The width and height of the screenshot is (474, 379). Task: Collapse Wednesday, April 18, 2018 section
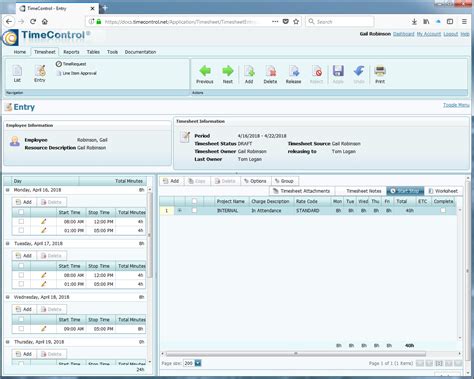tap(8, 297)
